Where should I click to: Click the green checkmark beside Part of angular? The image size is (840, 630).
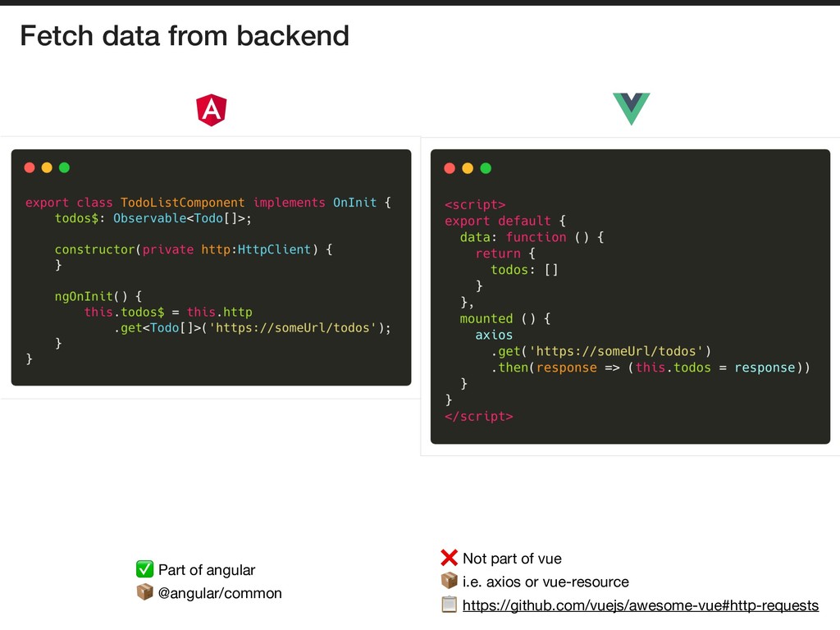tap(144, 569)
